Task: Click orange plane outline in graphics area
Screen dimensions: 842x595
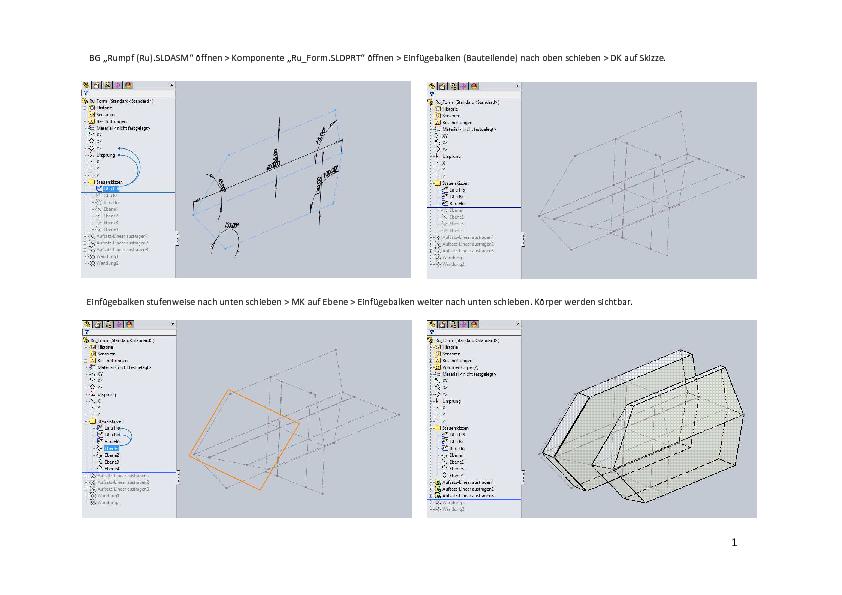Action: point(244,439)
